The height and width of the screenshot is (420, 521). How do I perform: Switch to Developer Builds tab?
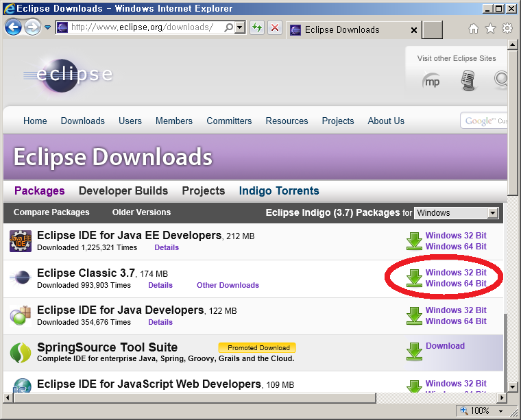123,190
